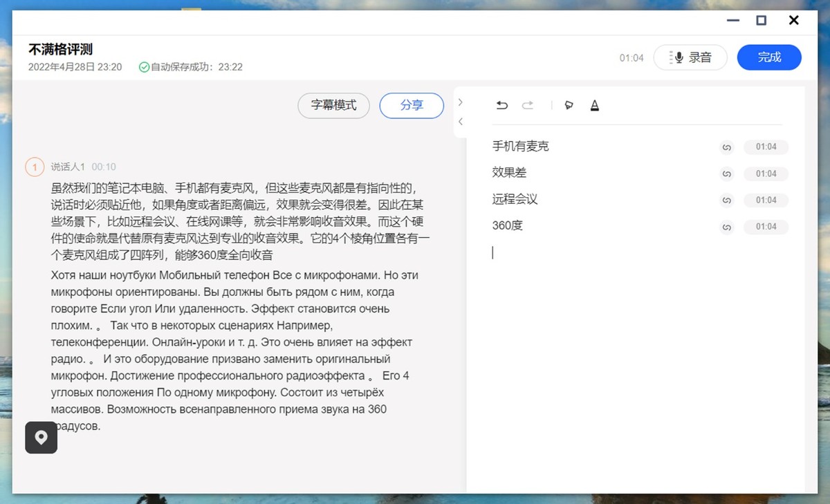
Task: Click the link icon beside 360度
Action: pos(726,227)
